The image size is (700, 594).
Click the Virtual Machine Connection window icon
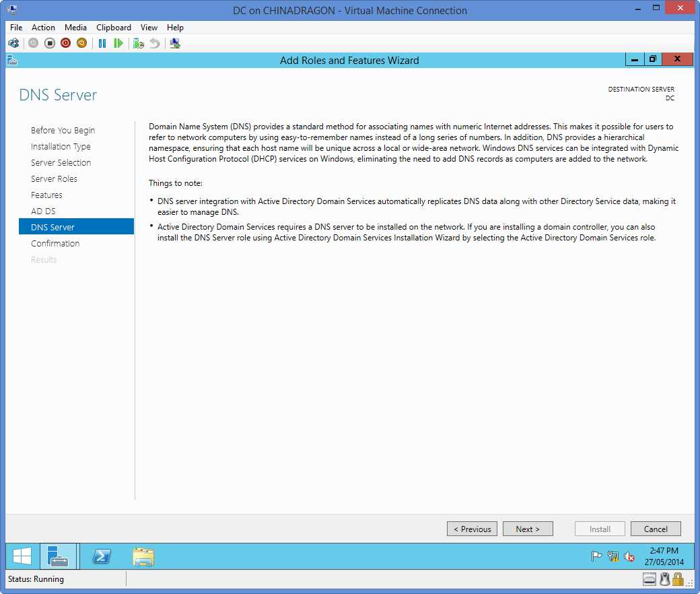tap(13, 9)
